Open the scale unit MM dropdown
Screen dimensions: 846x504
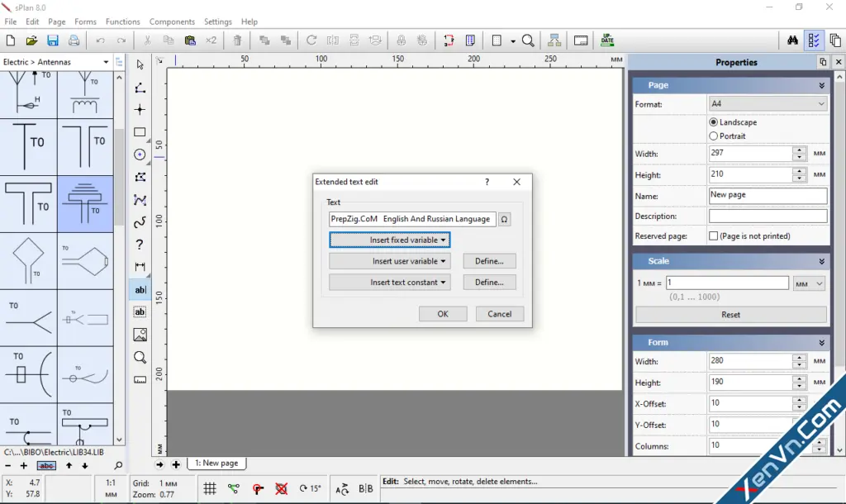pos(809,284)
